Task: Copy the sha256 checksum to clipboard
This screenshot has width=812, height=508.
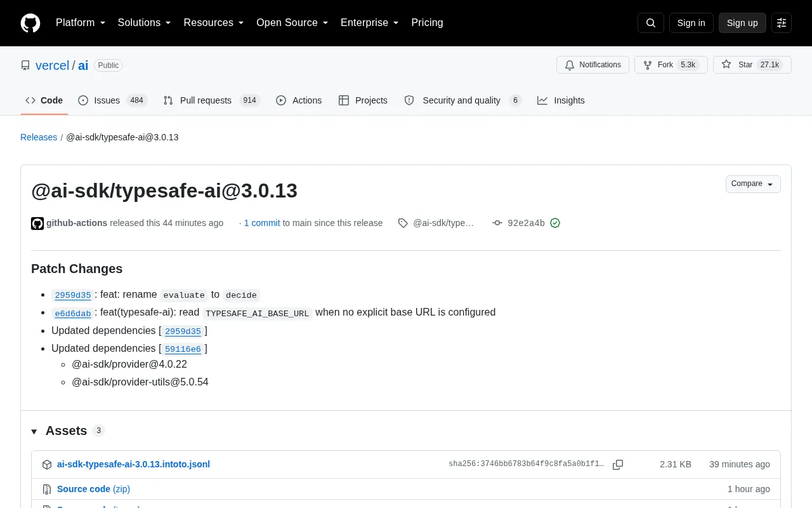Action: pyautogui.click(x=618, y=465)
